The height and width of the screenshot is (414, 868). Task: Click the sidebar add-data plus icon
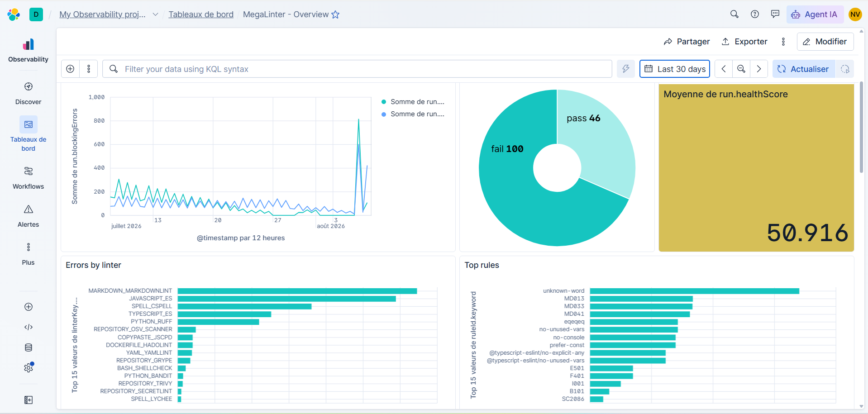pos(29,307)
